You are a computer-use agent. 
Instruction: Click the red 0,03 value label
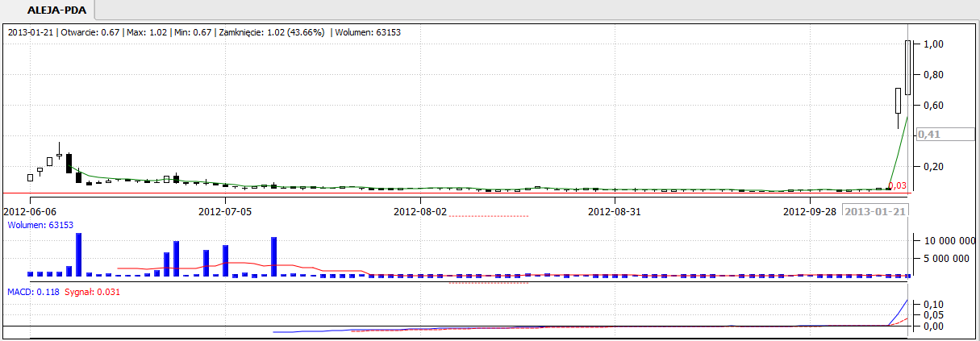point(897,185)
